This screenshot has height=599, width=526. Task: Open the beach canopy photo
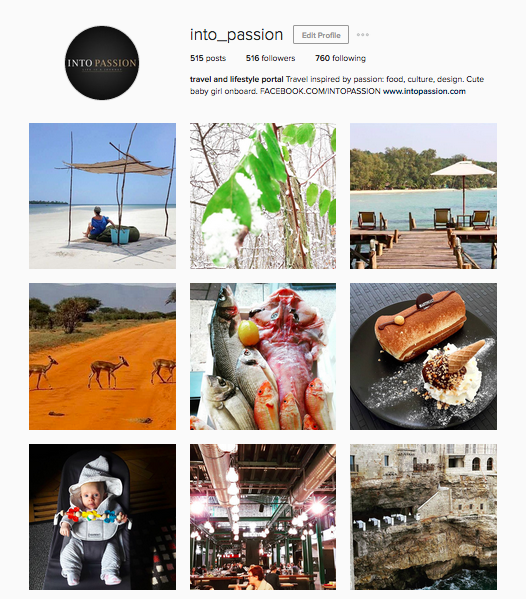tap(102, 196)
